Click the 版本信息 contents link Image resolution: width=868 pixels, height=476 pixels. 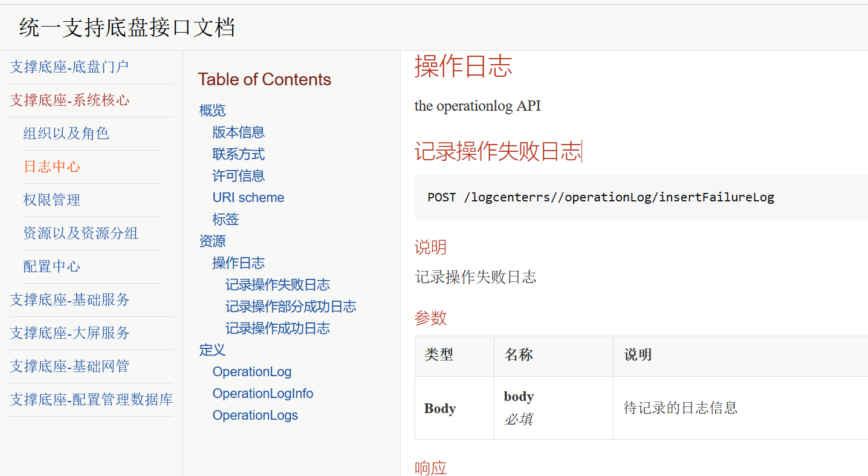tap(238, 132)
